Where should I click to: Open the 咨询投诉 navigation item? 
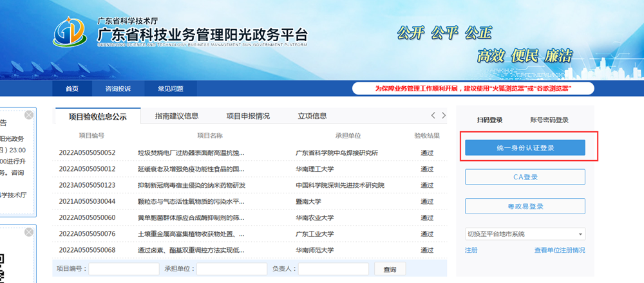pyautogui.click(x=118, y=89)
